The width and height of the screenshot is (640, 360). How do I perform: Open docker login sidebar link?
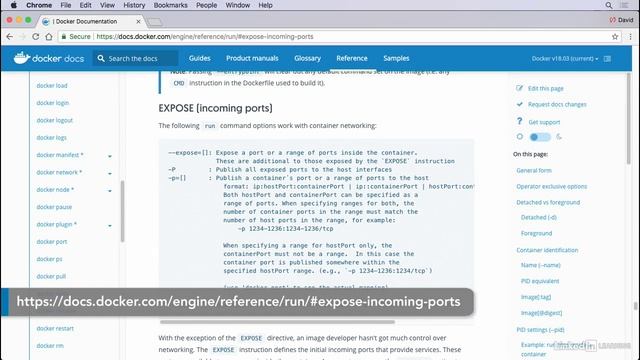click(53, 103)
